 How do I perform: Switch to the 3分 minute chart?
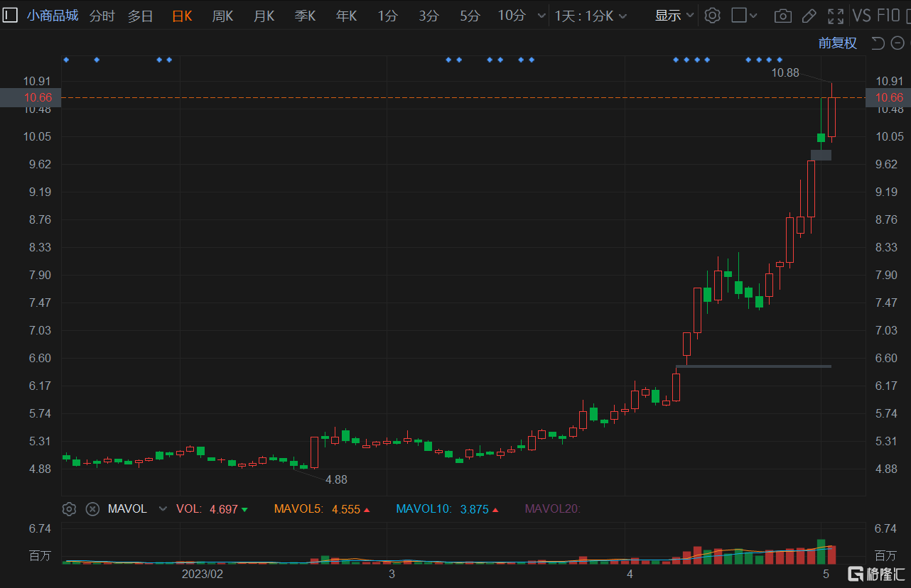click(428, 16)
